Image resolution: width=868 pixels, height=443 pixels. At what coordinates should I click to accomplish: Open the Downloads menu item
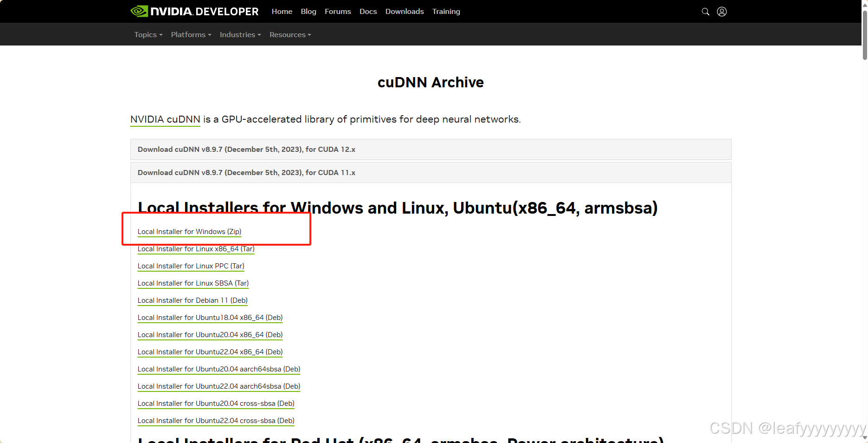(x=405, y=12)
